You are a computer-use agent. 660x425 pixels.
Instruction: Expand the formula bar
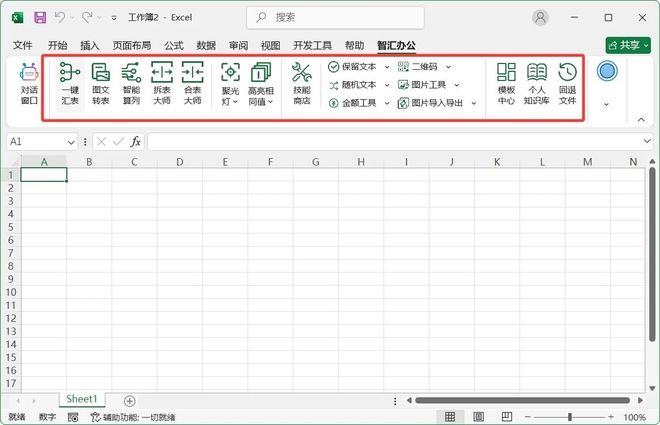647,141
